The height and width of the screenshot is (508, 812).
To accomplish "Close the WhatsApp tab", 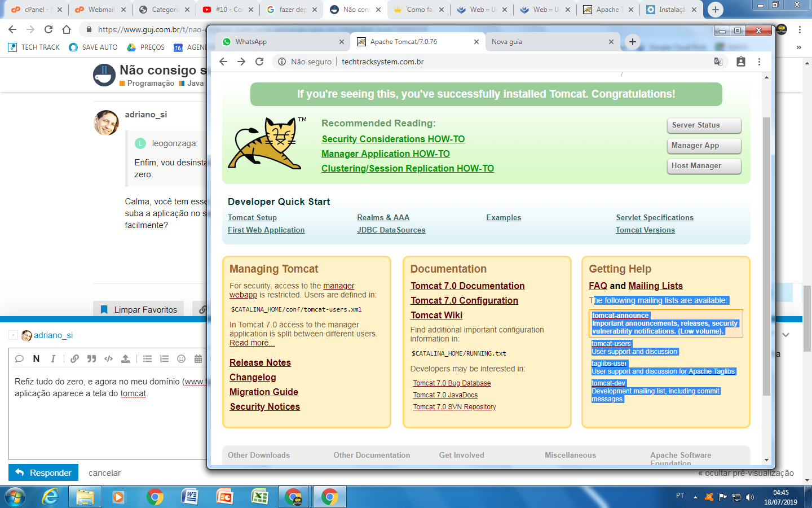I will point(342,42).
